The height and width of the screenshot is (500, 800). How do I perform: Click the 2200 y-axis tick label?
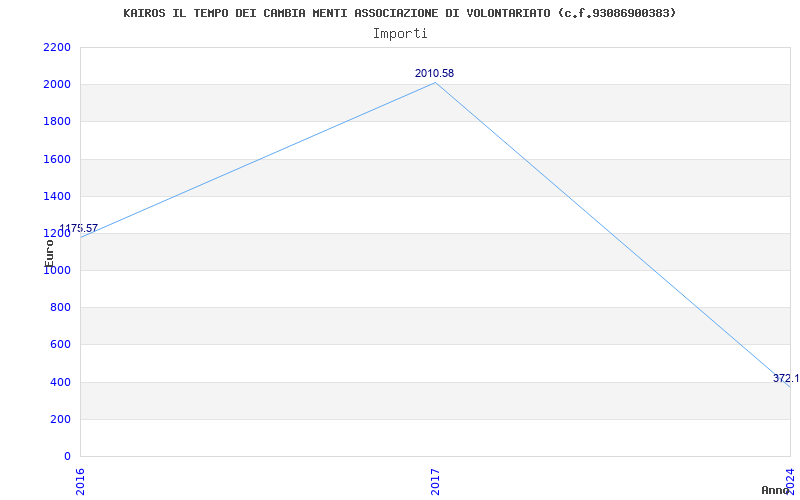(x=57, y=47)
